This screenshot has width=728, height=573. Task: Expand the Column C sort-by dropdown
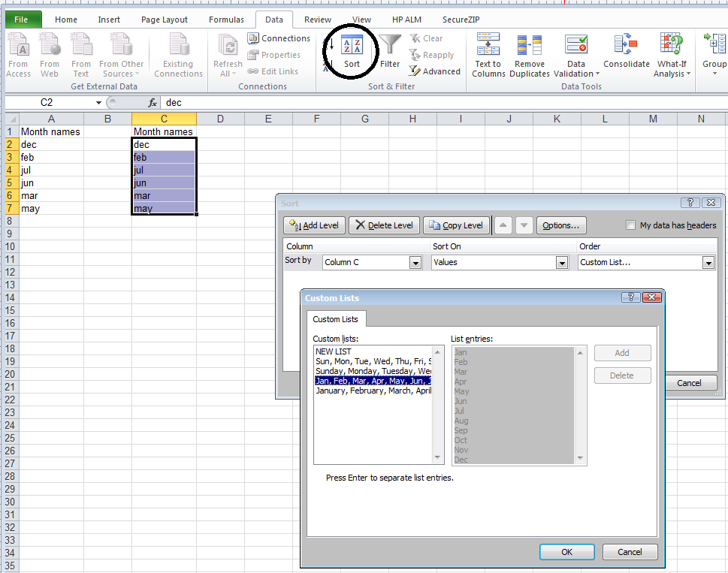(x=415, y=263)
